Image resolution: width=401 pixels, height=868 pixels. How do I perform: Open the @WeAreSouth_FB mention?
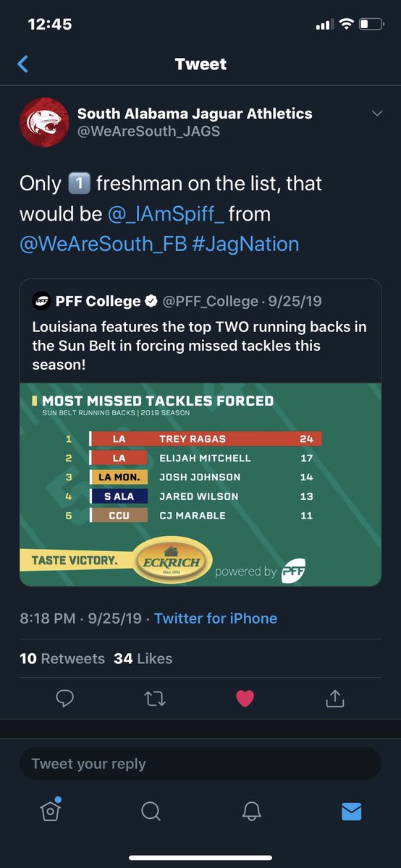(x=104, y=244)
